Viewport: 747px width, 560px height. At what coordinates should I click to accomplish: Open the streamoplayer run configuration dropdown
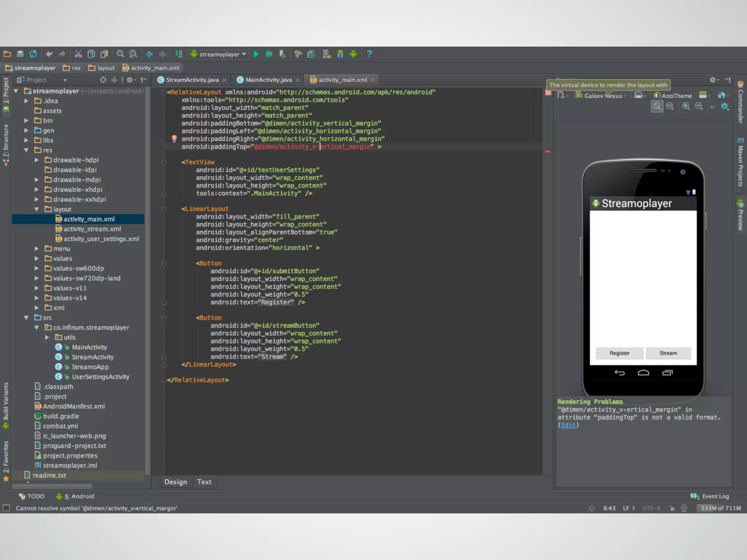point(219,54)
